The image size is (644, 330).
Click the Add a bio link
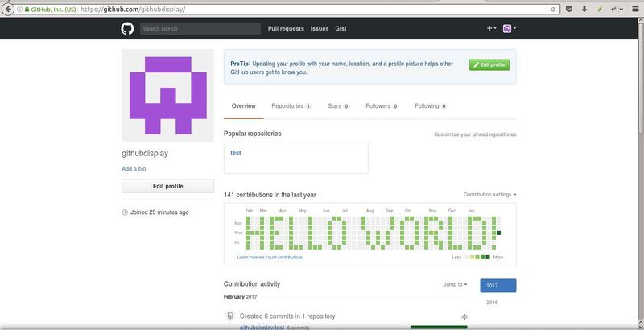click(134, 169)
